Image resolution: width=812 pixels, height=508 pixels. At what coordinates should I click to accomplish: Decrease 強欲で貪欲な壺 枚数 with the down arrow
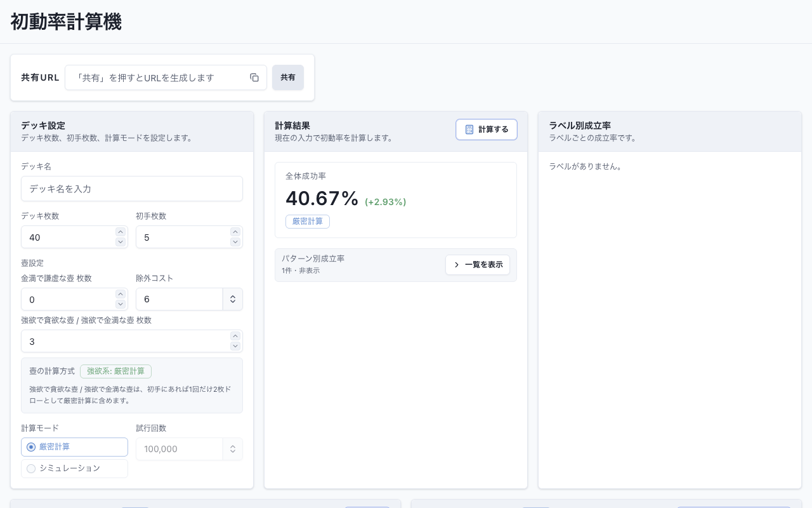click(235, 346)
